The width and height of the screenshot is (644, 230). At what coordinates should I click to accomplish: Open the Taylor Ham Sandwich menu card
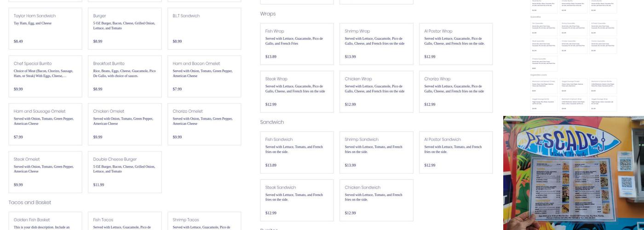45,29
